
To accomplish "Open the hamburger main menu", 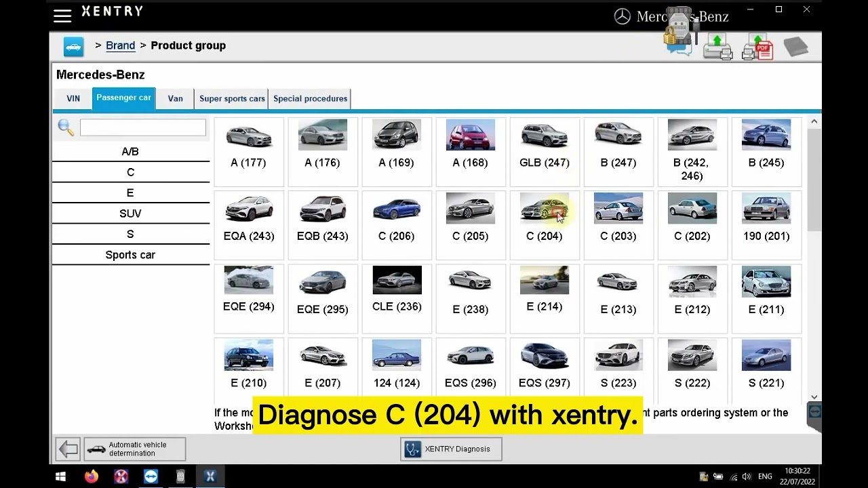I will (x=62, y=16).
